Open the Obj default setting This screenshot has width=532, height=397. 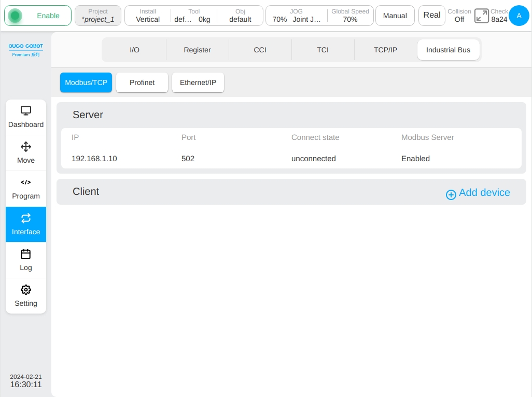coord(240,16)
